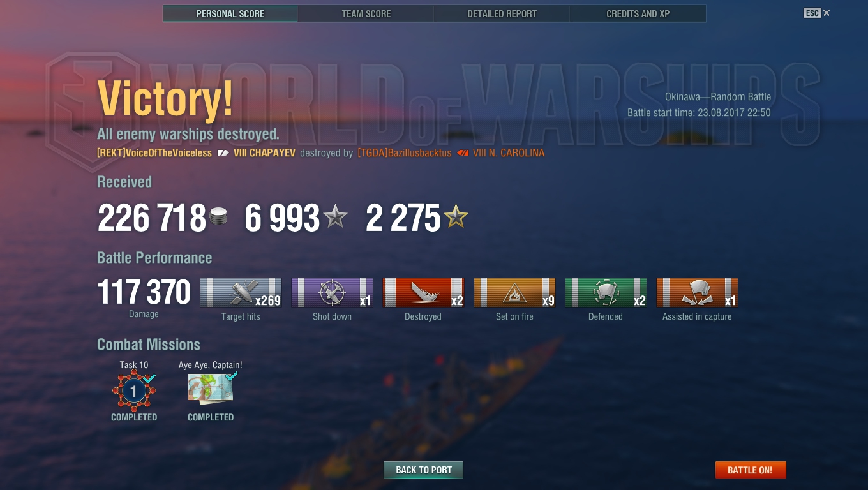Start another match with Battle On!
This screenshot has height=490, width=868.
751,470
